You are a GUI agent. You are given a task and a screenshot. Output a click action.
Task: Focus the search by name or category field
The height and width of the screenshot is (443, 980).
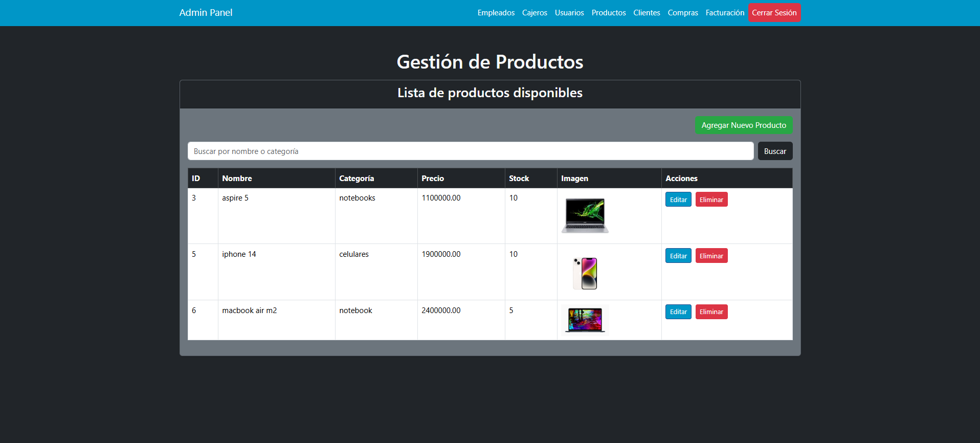pos(470,151)
